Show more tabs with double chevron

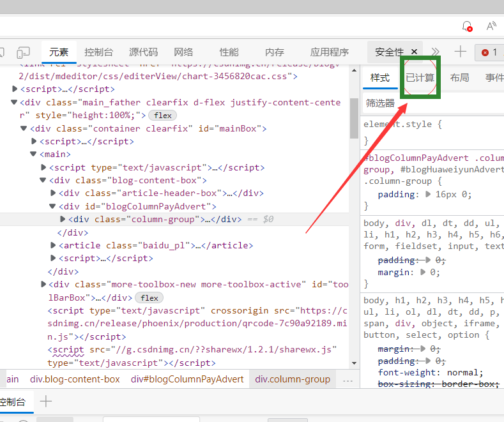[435, 52]
